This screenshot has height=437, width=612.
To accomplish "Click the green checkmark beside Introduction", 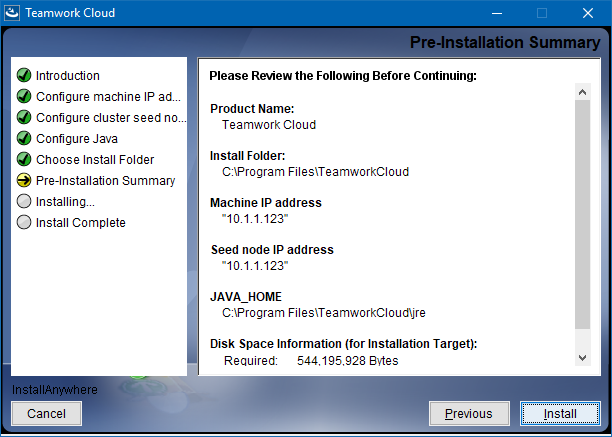I will click(x=24, y=76).
